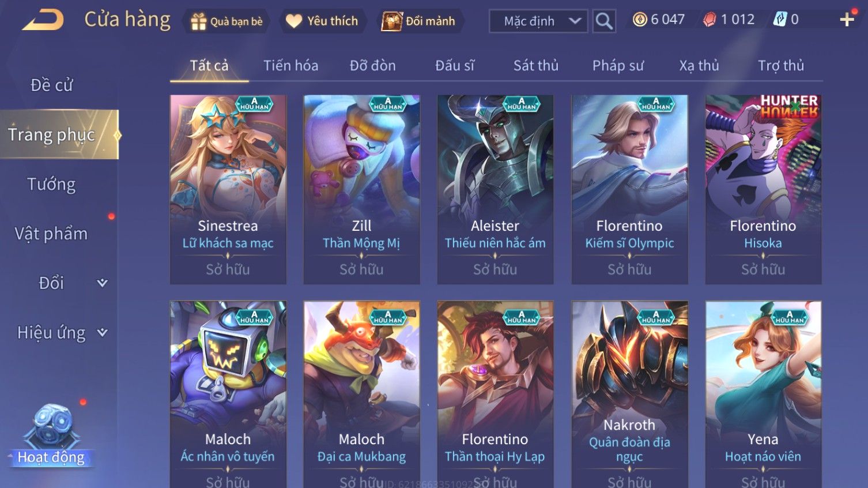
Task: Open Vật phẩm in the sidebar
Action: [51, 234]
